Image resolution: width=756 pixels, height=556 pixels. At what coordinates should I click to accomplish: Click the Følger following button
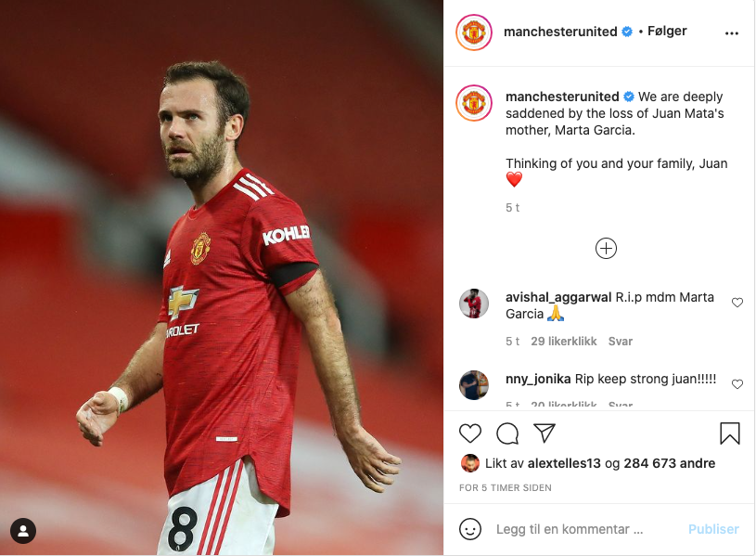[x=667, y=32]
